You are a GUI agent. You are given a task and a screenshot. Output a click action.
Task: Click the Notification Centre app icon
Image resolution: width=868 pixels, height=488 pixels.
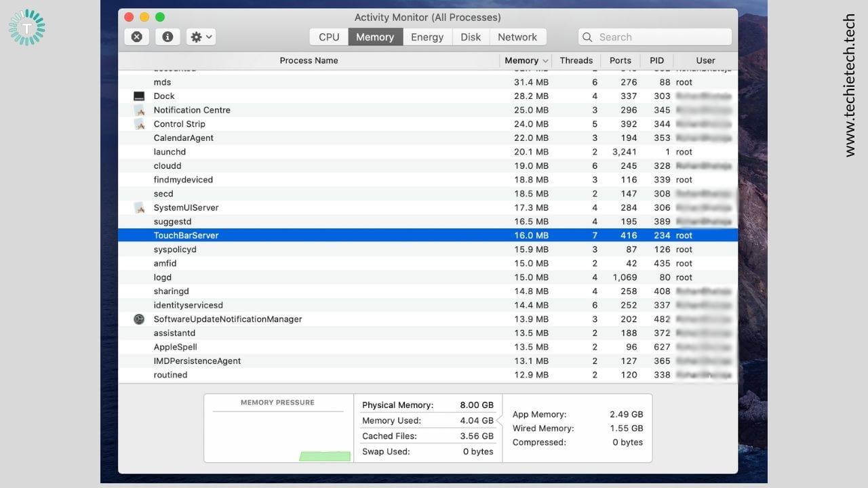[139, 110]
